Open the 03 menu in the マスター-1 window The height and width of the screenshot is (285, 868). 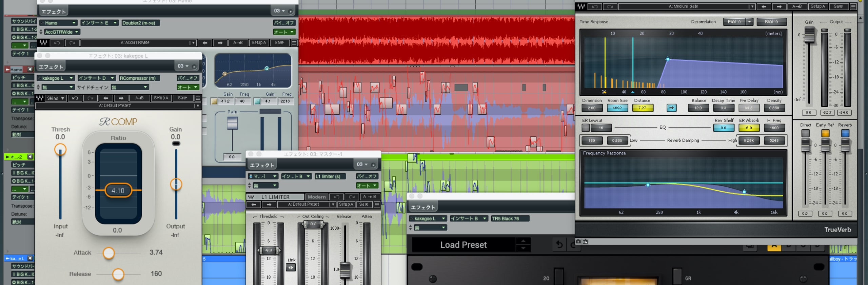(362, 164)
